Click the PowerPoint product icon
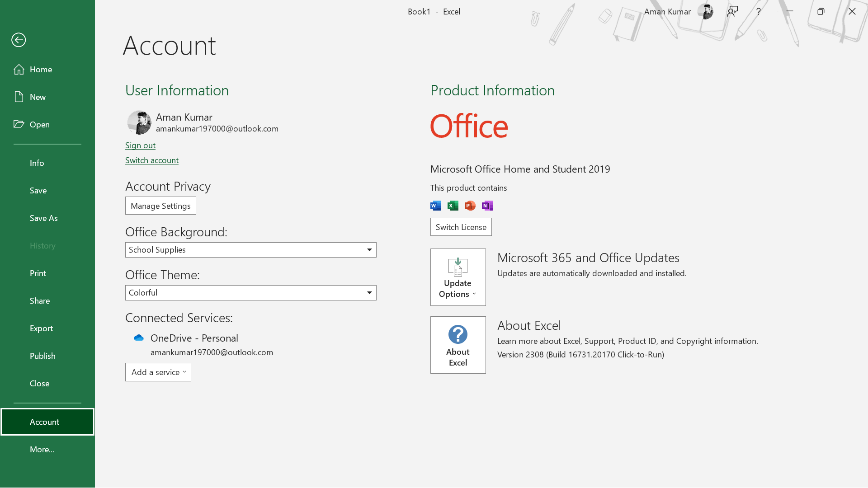The image size is (868, 488). [x=470, y=206]
